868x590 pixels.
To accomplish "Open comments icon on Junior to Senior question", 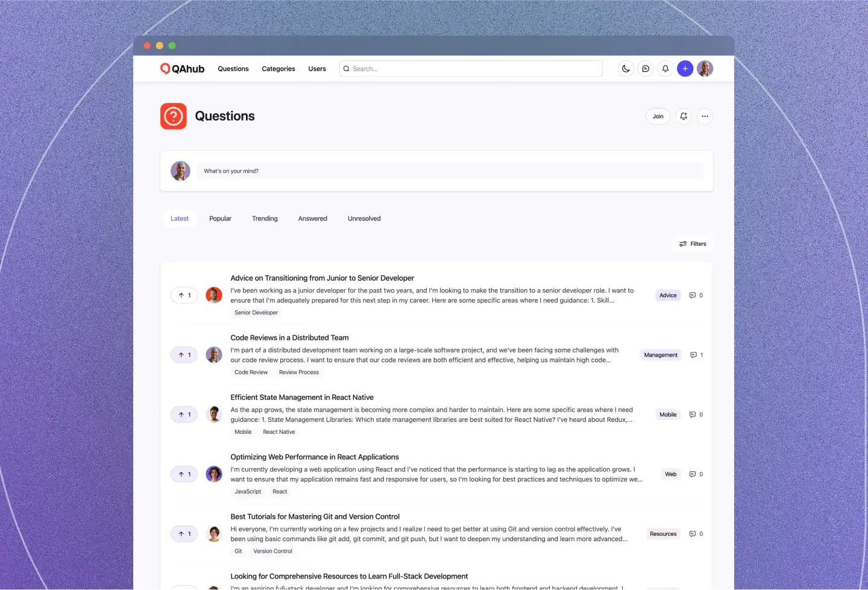I will click(x=693, y=295).
